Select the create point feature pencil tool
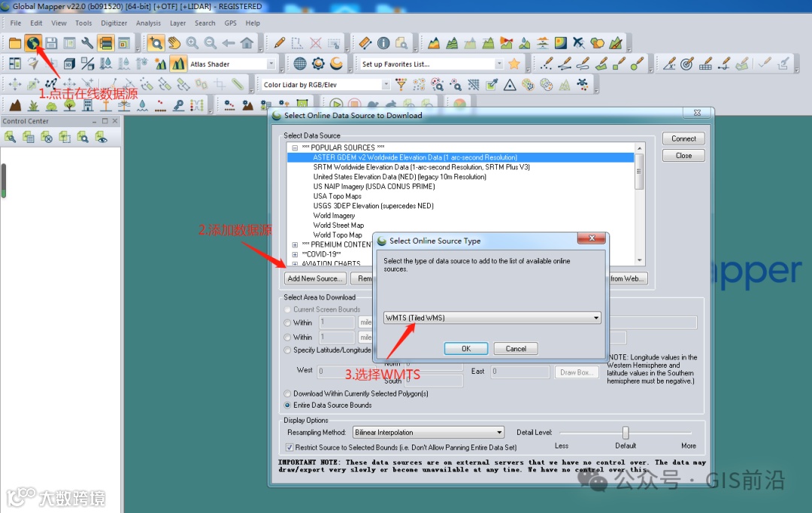812x513 pixels. [x=547, y=64]
